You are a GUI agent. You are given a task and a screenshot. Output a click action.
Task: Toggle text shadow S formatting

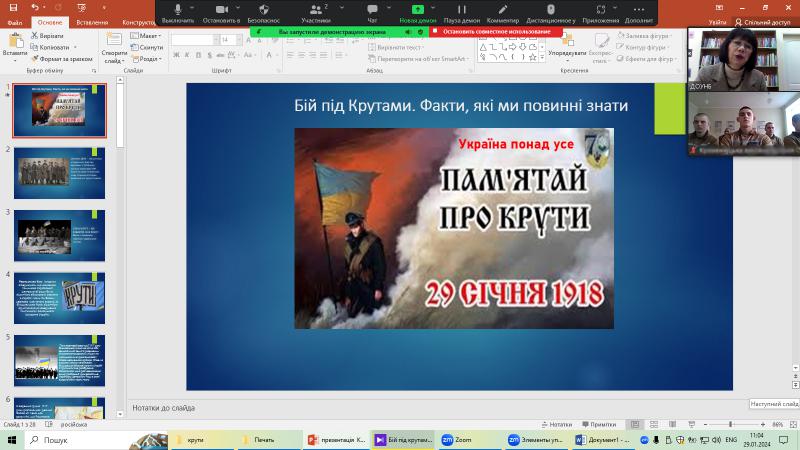(209, 55)
